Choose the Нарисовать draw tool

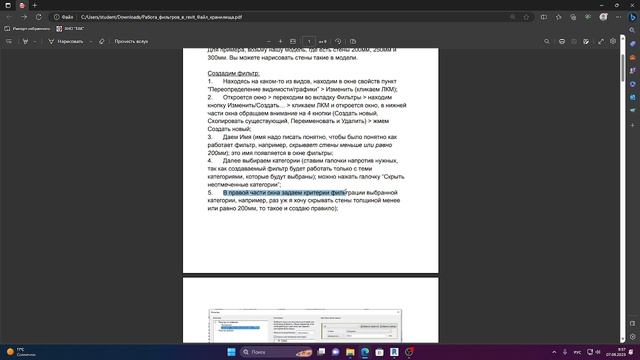(66, 41)
